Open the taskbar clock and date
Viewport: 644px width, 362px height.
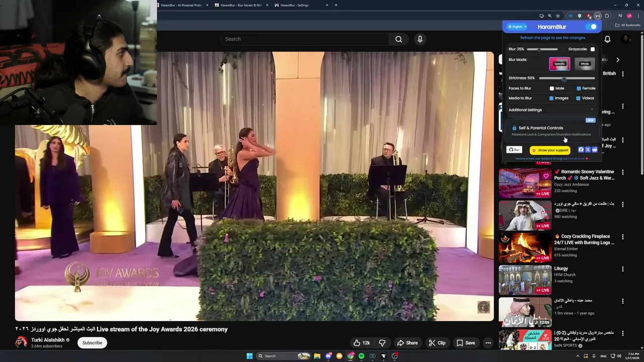click(x=633, y=356)
